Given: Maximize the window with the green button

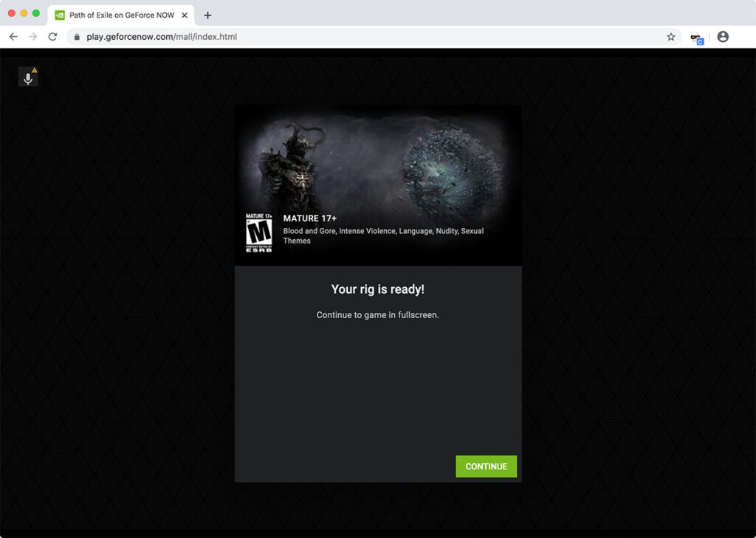Looking at the screenshot, I should click(35, 13).
